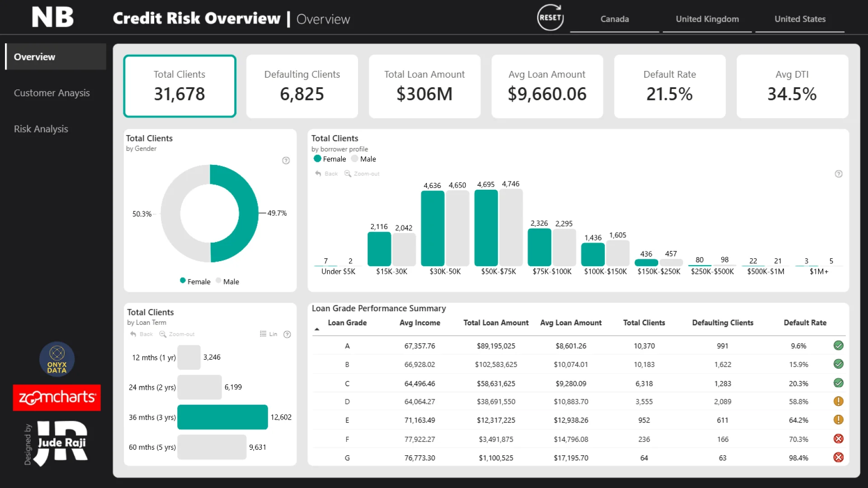Sort table by Default Rate column header
This screenshot has height=488, width=868.
point(805,323)
